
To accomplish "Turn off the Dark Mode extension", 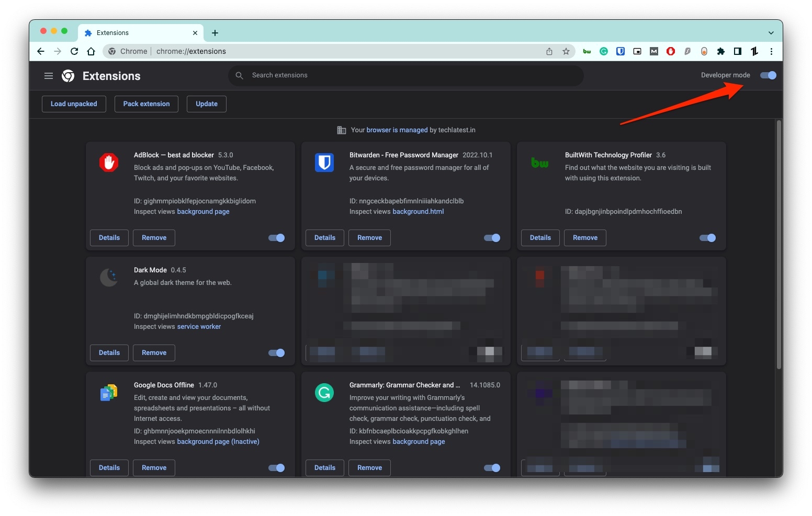I will [x=276, y=353].
